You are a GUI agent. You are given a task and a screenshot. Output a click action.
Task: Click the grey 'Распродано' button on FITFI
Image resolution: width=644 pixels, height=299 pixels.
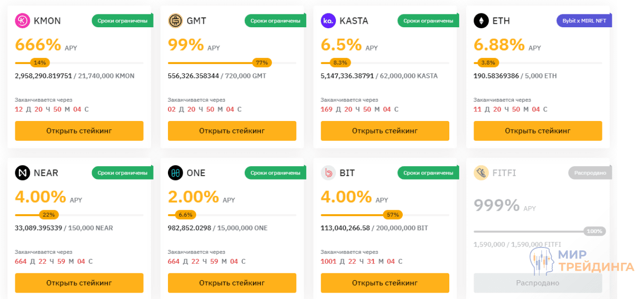(x=537, y=283)
